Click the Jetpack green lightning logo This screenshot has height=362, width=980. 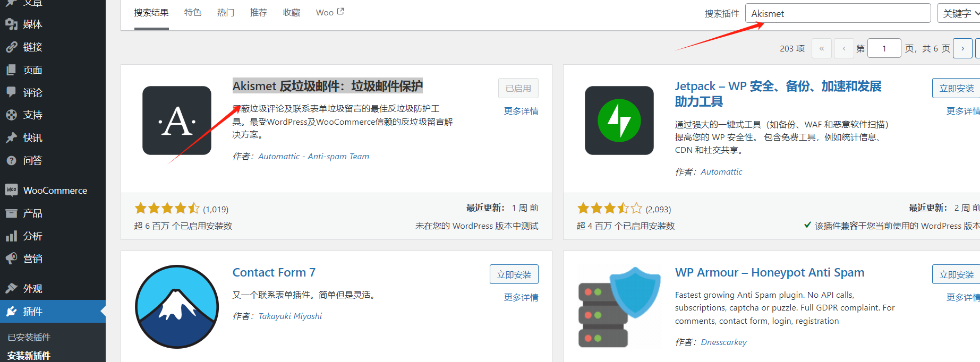pyautogui.click(x=619, y=120)
